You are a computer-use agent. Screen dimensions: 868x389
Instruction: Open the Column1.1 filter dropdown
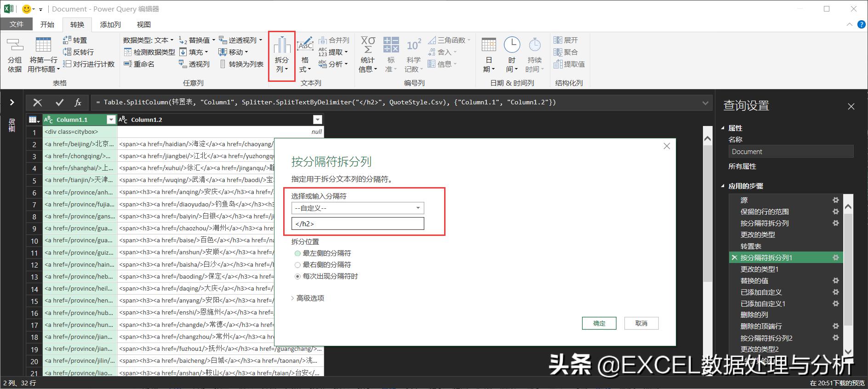pyautogui.click(x=111, y=120)
